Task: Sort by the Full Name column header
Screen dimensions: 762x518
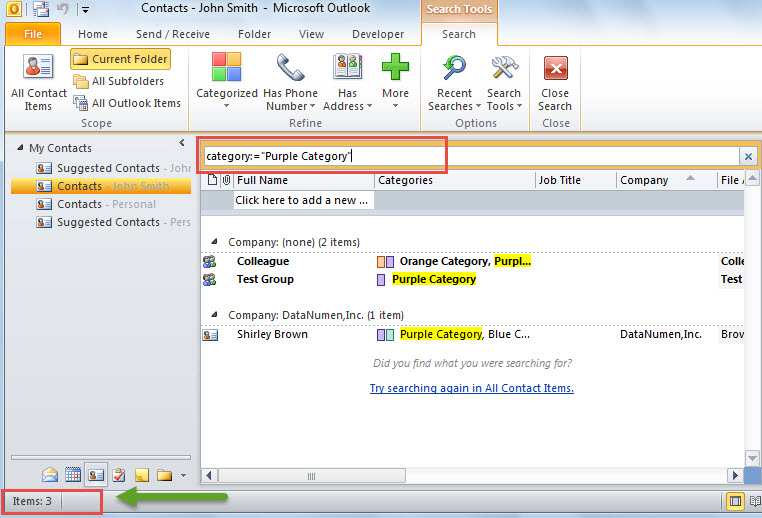Action: [303, 180]
